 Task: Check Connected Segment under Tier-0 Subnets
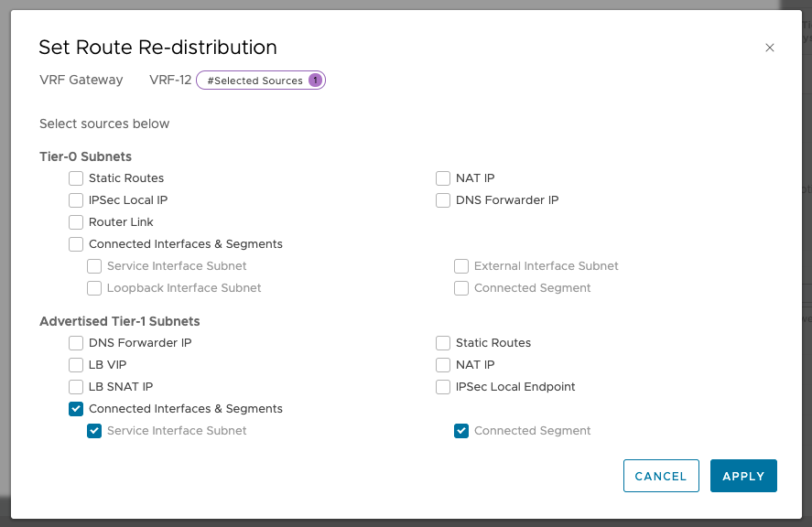461,288
